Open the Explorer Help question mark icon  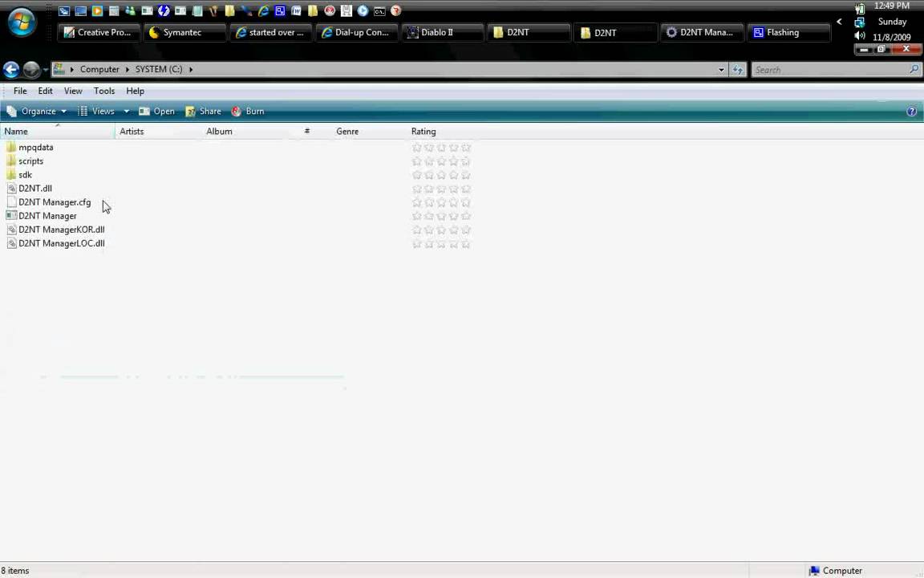(x=912, y=112)
